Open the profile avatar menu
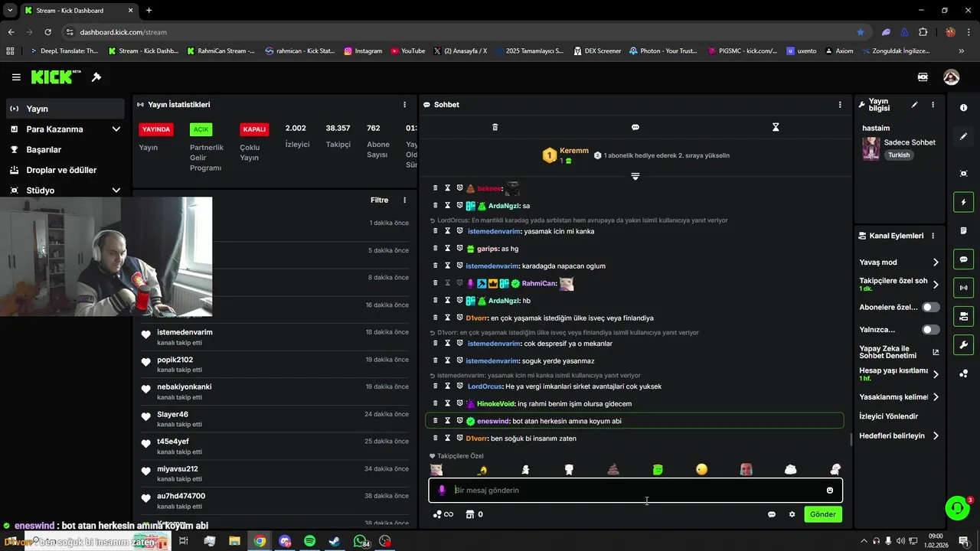The image size is (980, 551). pos(951,77)
